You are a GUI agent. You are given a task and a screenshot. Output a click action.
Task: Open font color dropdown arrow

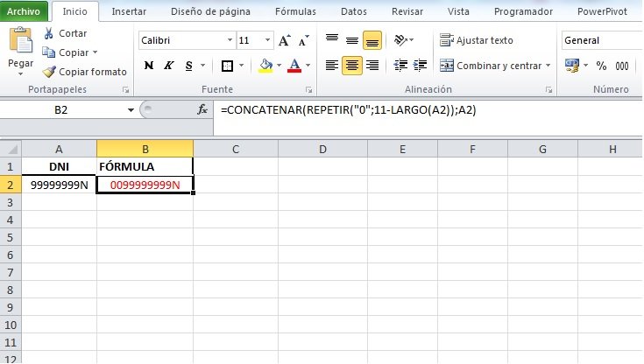click(x=308, y=66)
